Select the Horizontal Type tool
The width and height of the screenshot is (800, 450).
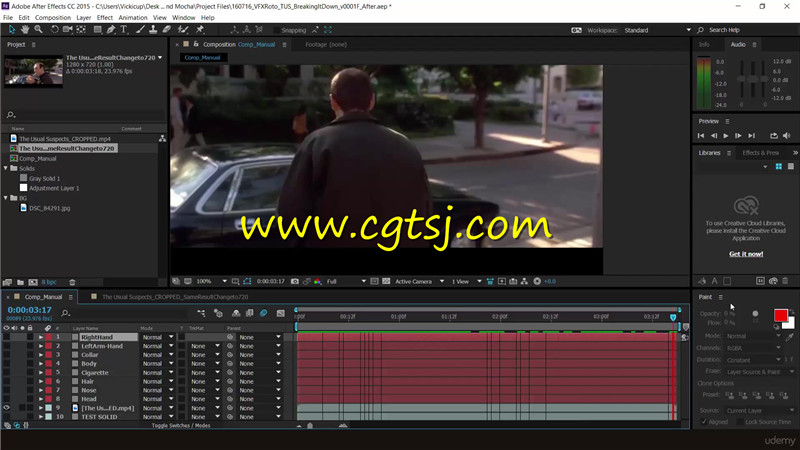pyautogui.click(x=124, y=30)
